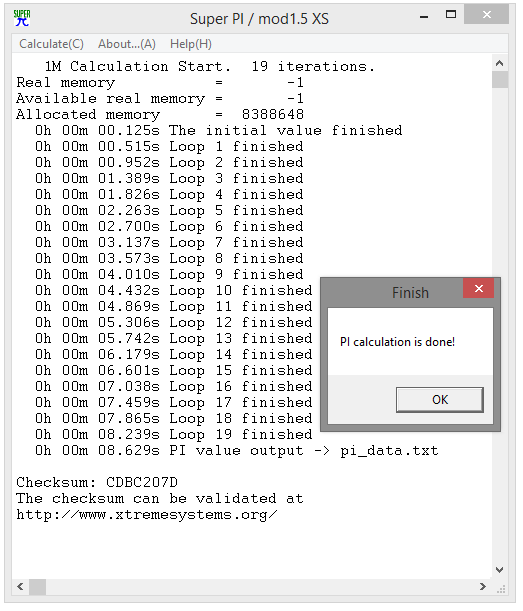Open the Help(H) menu
The image size is (523, 611).
tap(191, 44)
